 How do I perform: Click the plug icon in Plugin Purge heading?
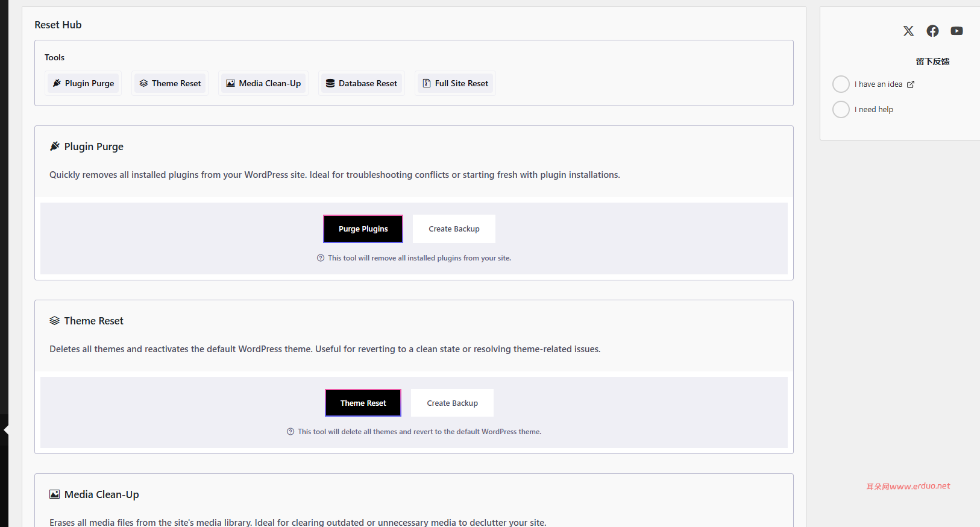pyautogui.click(x=55, y=146)
